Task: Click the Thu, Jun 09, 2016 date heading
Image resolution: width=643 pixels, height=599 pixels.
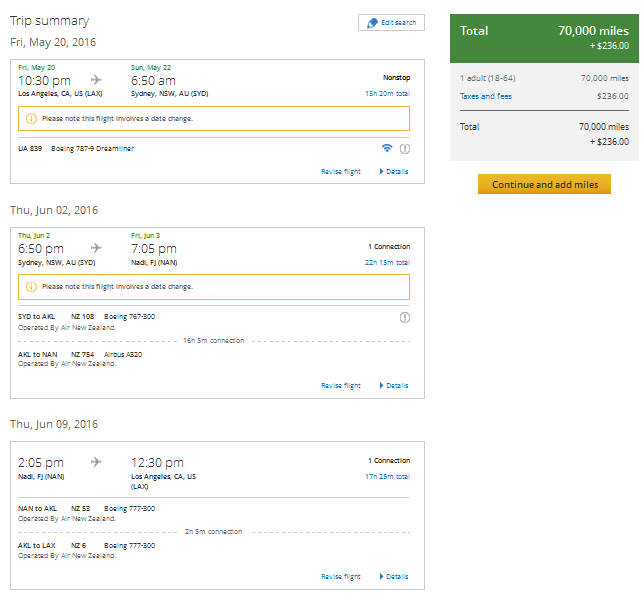Action: coord(54,424)
